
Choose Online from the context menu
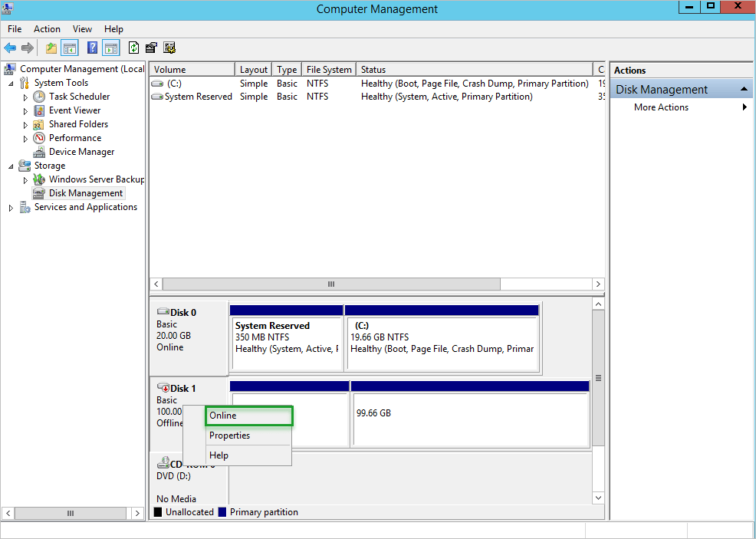pos(238,416)
